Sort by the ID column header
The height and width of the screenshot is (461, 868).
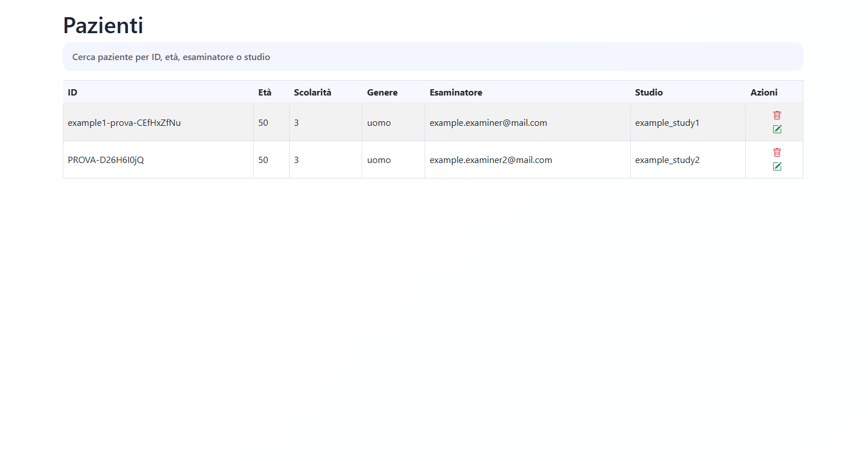[x=73, y=93]
